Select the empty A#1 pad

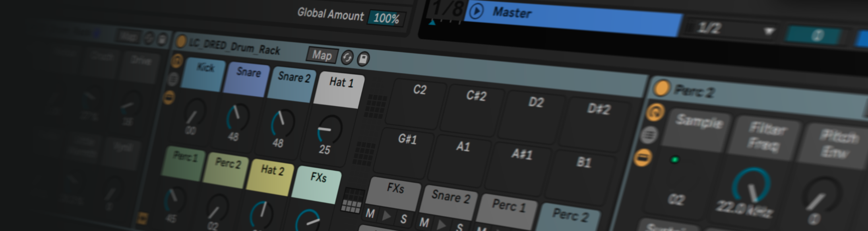point(517,169)
